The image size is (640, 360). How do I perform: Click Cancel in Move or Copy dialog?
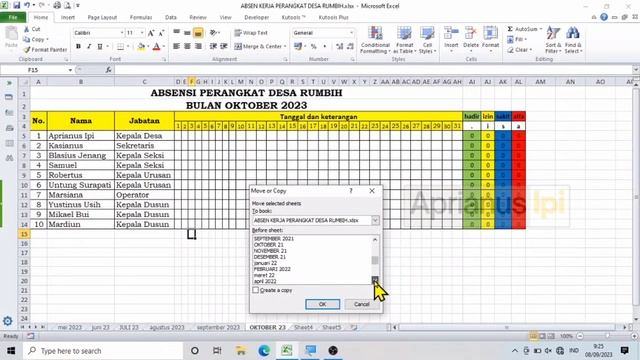[x=362, y=304]
